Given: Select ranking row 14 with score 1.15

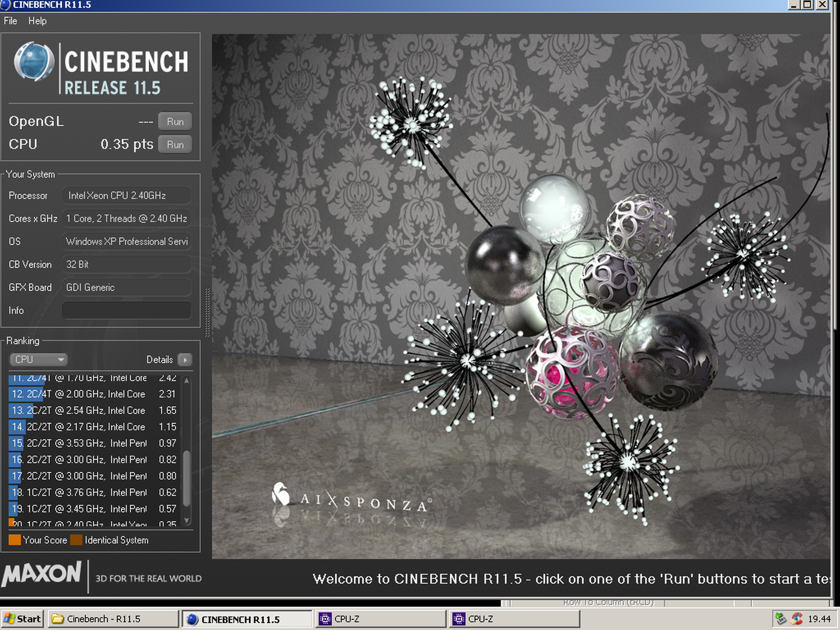Looking at the screenshot, I should point(94,427).
